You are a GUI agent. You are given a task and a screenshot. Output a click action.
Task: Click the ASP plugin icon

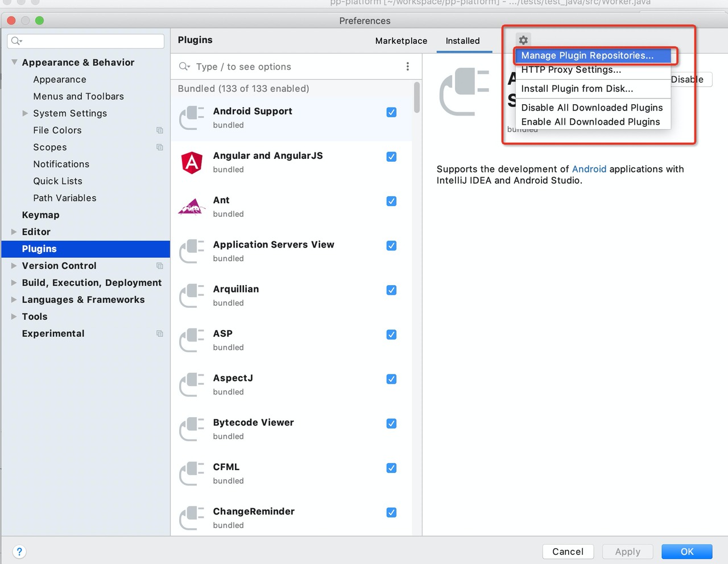192,340
